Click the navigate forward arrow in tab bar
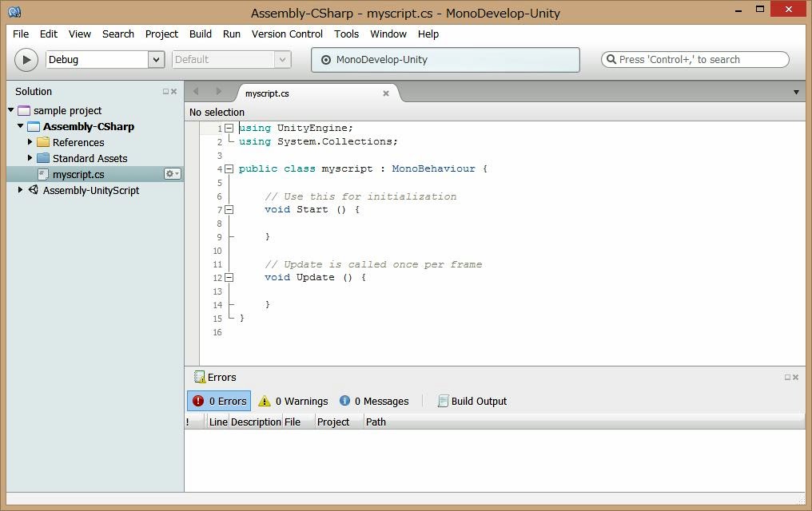This screenshot has width=812, height=511. point(218,92)
